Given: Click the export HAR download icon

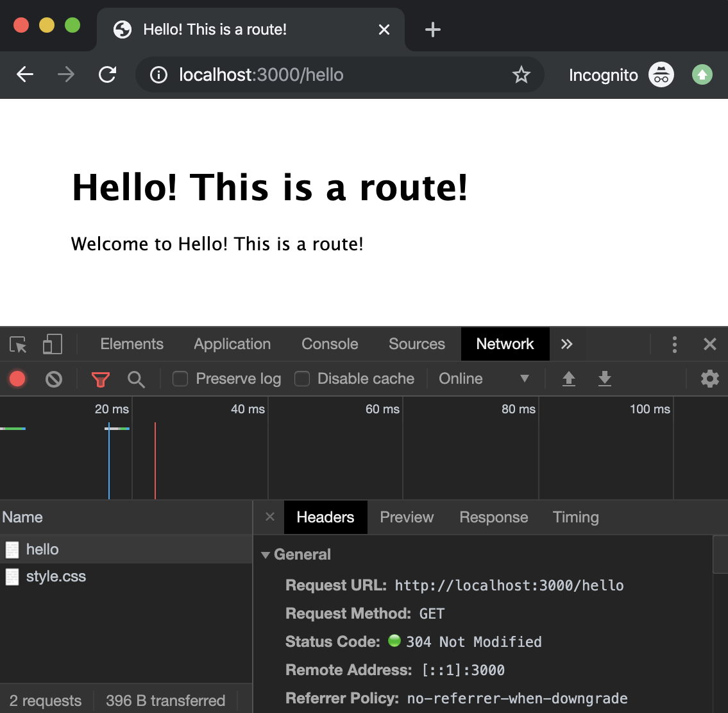Looking at the screenshot, I should (604, 379).
